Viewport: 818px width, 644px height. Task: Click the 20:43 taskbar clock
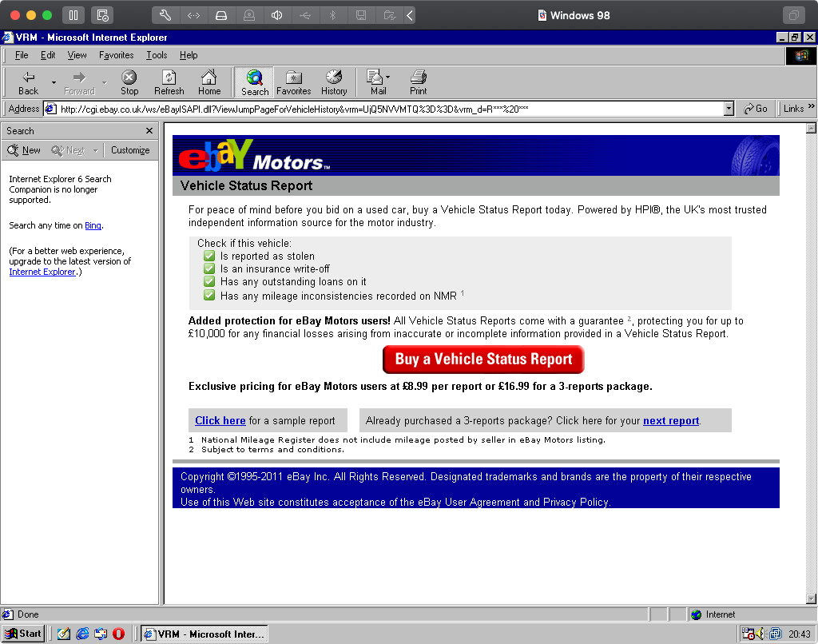799,634
